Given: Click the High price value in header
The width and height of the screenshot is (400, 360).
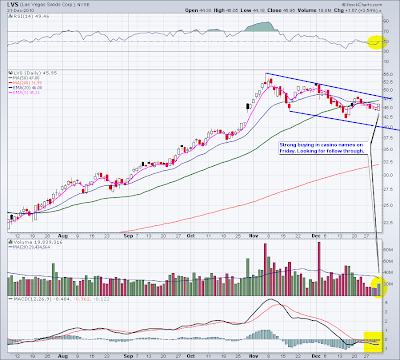Looking at the screenshot, I should coord(231,11).
